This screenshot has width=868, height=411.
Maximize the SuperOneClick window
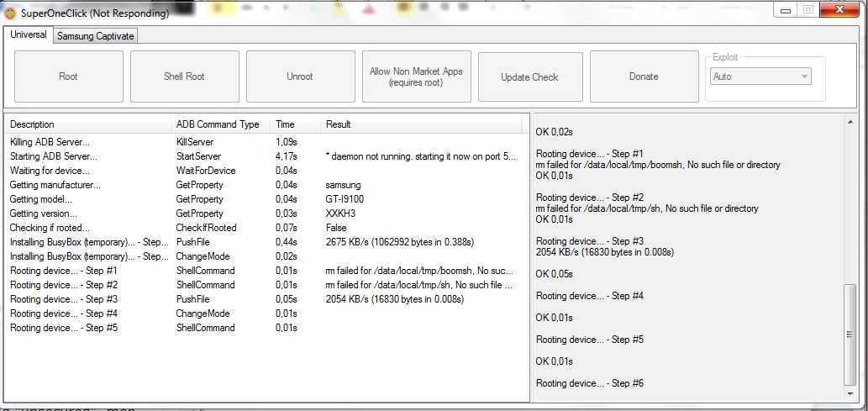click(x=808, y=10)
